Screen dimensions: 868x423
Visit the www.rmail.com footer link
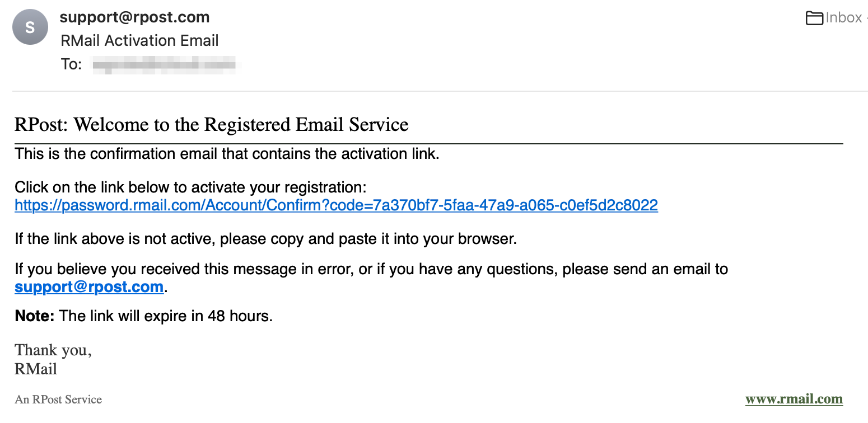tap(794, 399)
